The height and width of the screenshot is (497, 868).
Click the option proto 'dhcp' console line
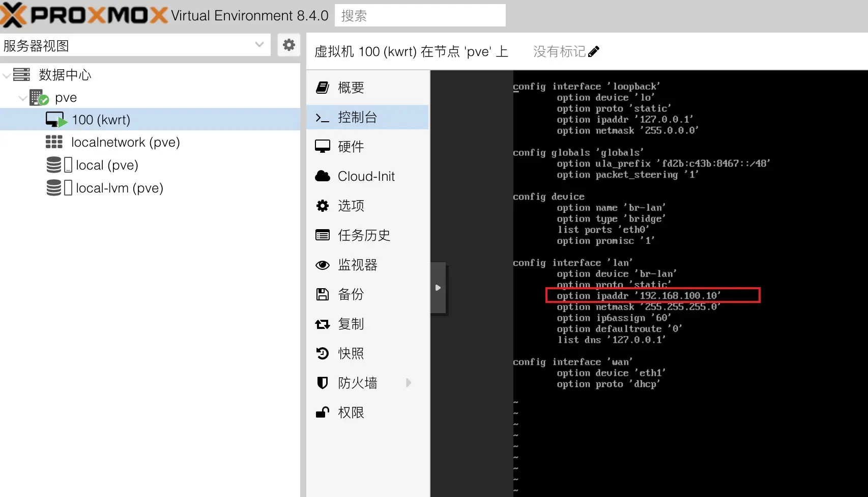pyautogui.click(x=608, y=384)
